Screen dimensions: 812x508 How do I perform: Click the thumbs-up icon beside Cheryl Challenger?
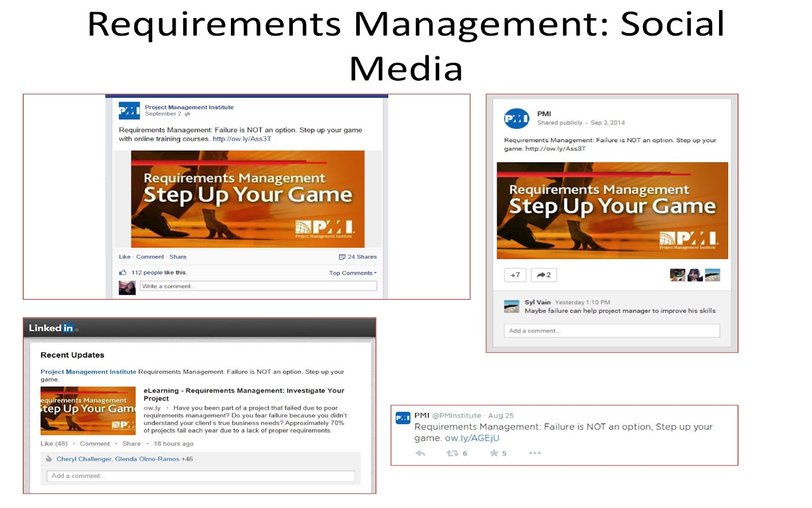49,459
